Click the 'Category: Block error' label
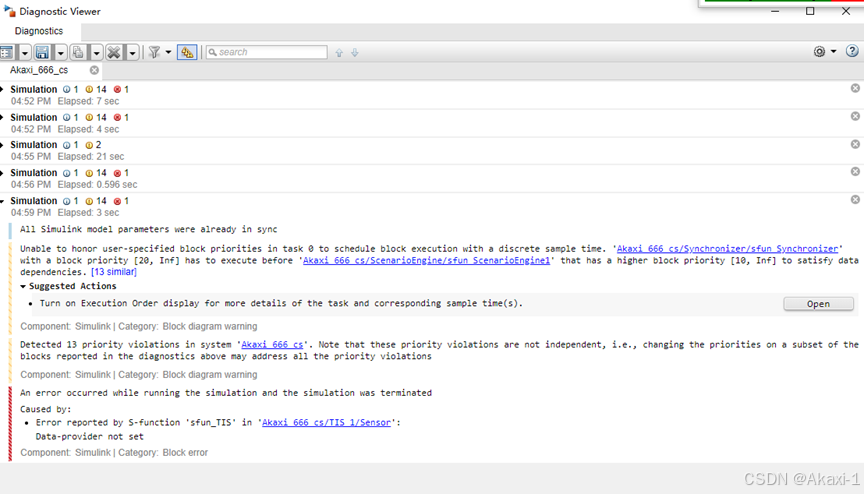Image resolution: width=864 pixels, height=494 pixels. point(163,453)
